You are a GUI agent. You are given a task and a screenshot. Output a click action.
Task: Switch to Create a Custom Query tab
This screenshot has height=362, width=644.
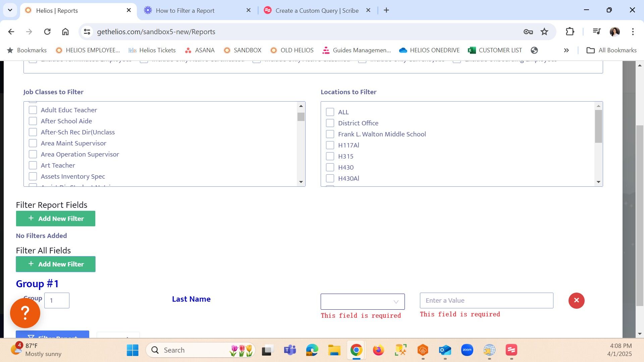pos(317,11)
